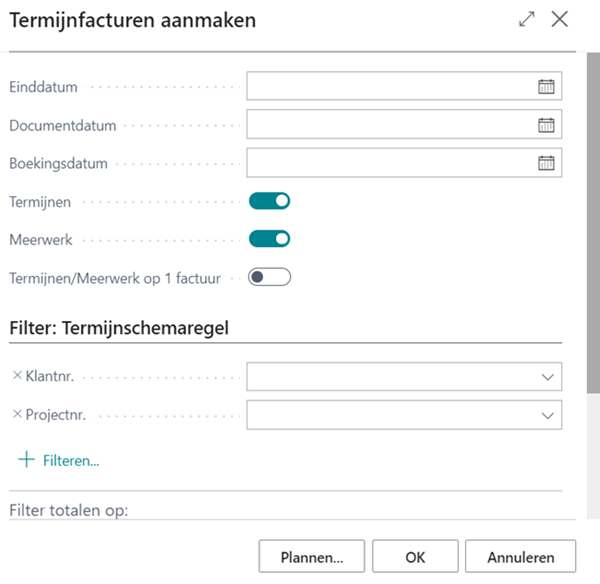Confirm with the OK button
This screenshot has height=584, width=600.
416,555
